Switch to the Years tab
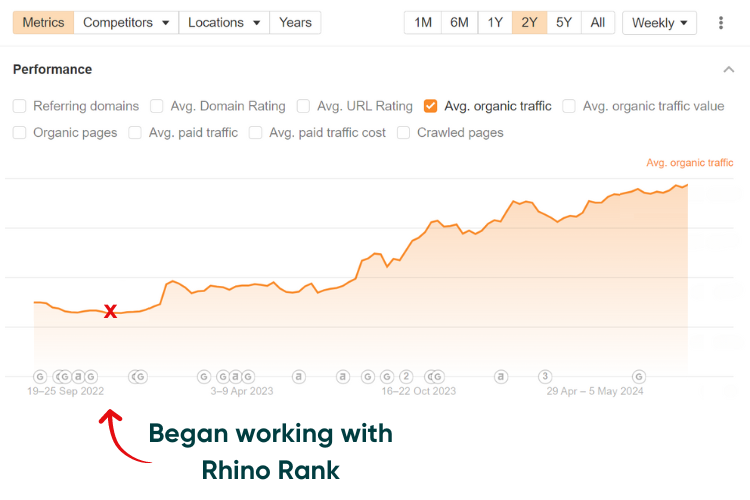This screenshot has width=750, height=500. coord(295,22)
